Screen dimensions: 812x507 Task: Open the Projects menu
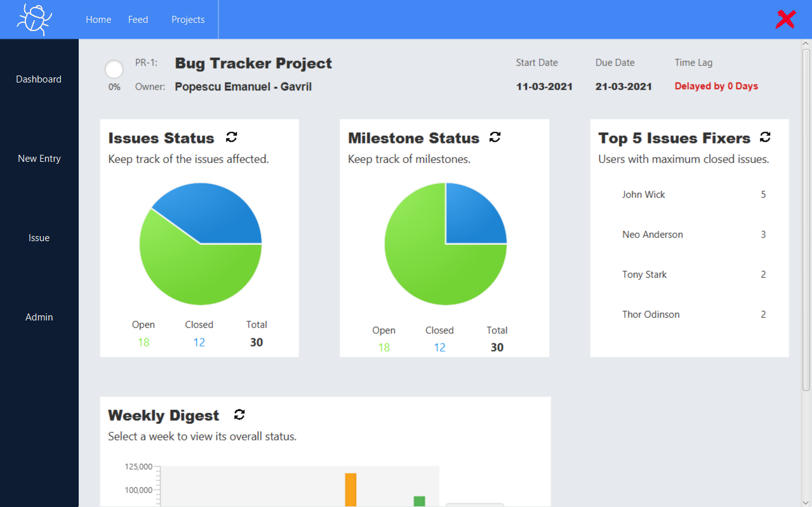tap(188, 20)
